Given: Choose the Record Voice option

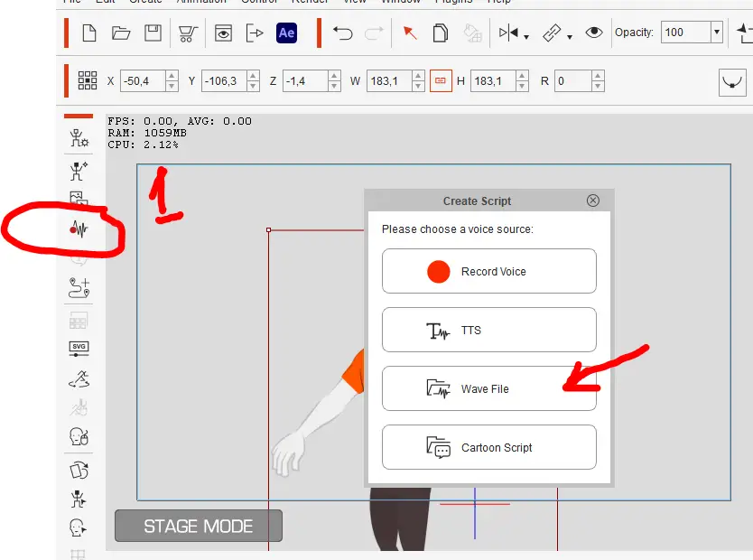Looking at the screenshot, I should pos(488,271).
